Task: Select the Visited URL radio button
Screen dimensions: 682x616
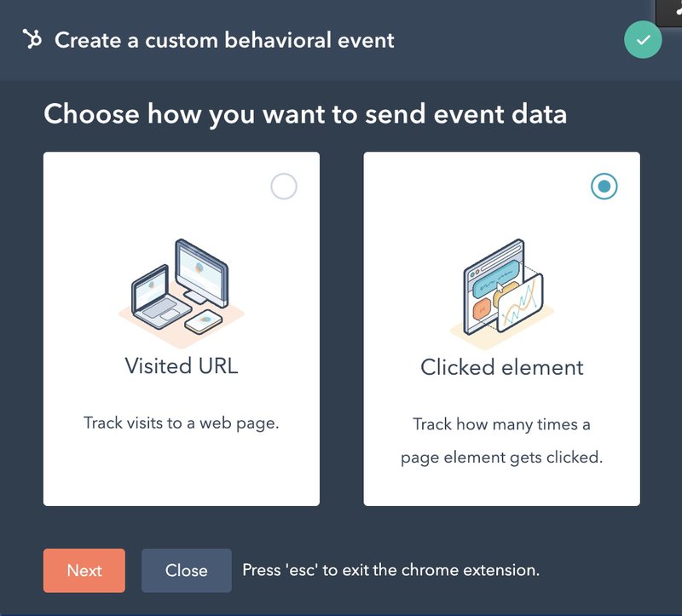Action: tap(283, 187)
